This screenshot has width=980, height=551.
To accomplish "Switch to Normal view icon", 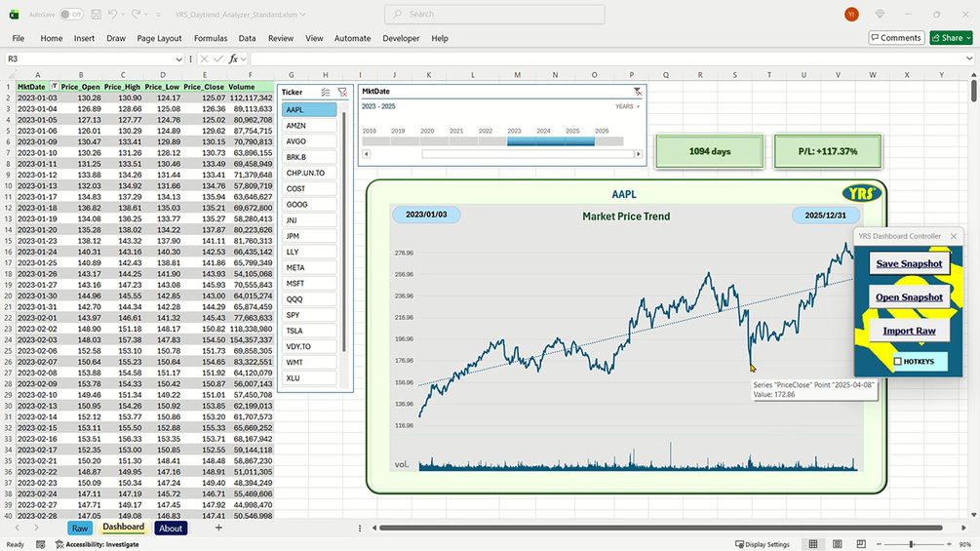I will (813, 544).
